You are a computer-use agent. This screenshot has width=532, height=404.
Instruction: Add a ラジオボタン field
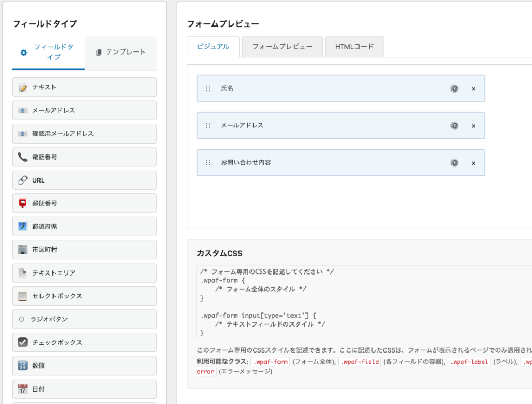[85, 319]
